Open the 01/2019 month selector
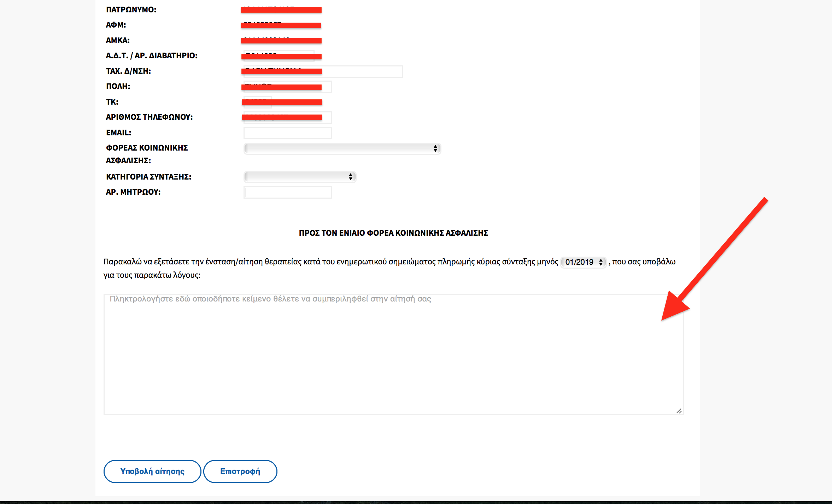This screenshot has width=832, height=504. 584,262
